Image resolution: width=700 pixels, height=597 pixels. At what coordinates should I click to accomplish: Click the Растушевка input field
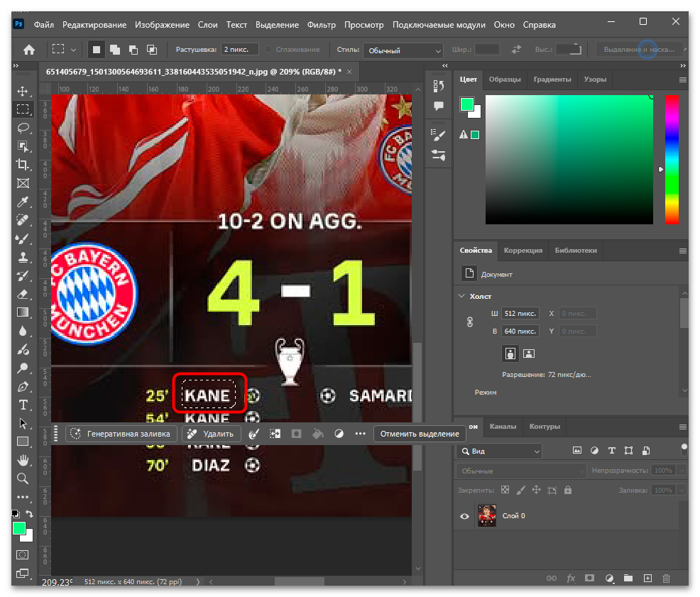click(x=240, y=50)
